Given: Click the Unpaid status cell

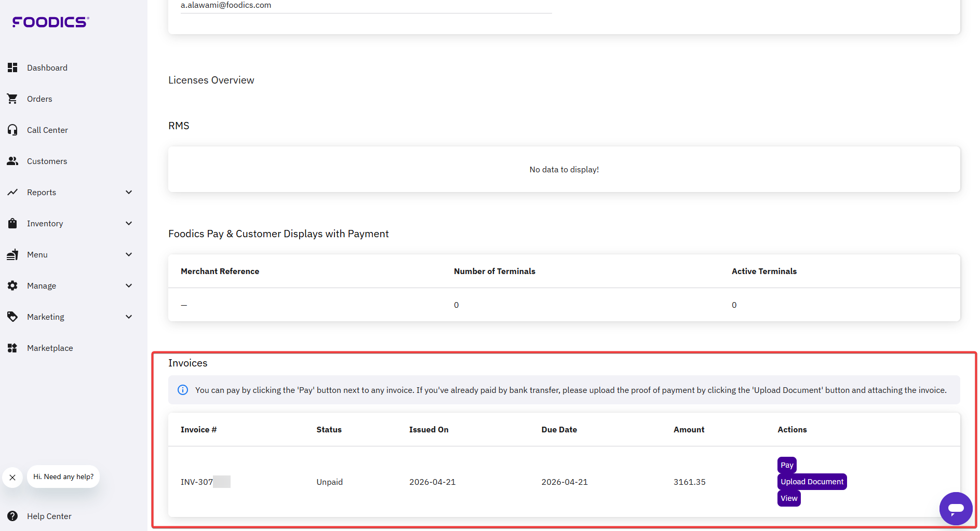Looking at the screenshot, I should [x=330, y=482].
